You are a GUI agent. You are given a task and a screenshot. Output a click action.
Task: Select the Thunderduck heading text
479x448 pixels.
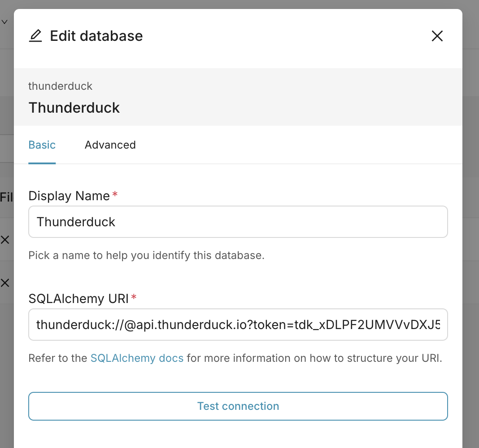tap(74, 108)
